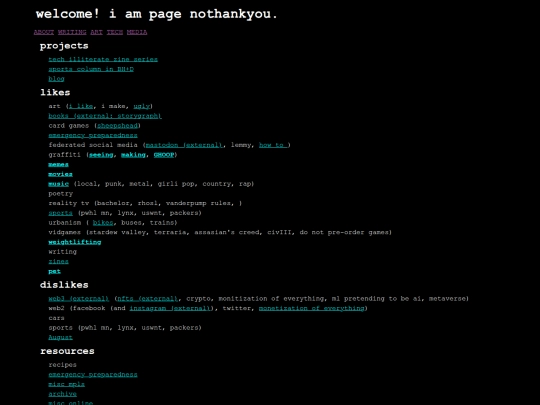
Task: Open the ART nav link
Action: tap(96, 32)
